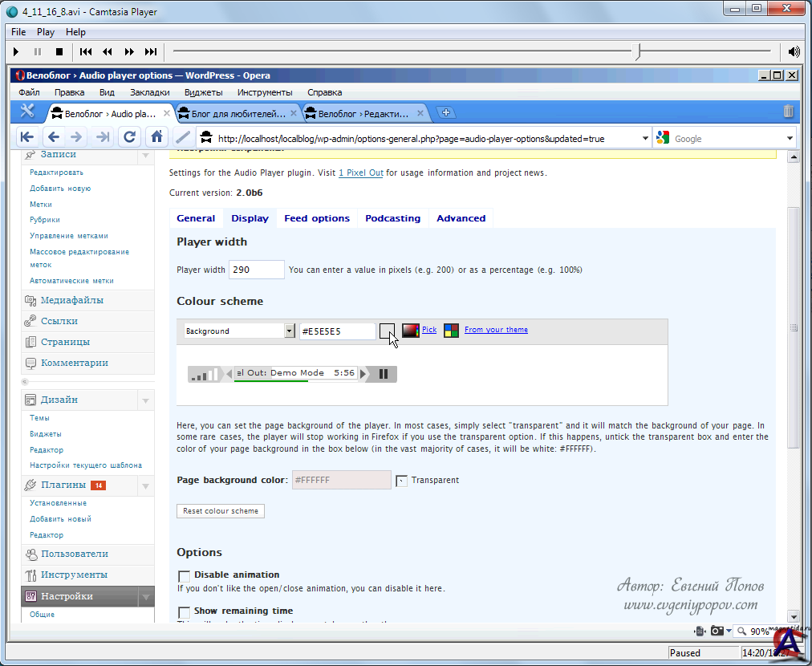812x666 pixels.
Task: Click the colour preview swatch box
Action: [387, 331]
